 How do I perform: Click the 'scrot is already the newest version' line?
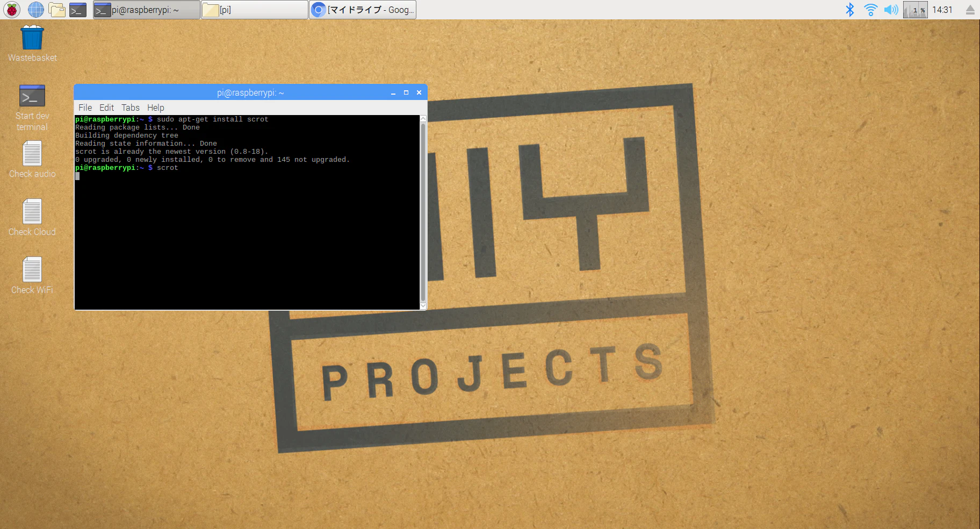pos(172,152)
